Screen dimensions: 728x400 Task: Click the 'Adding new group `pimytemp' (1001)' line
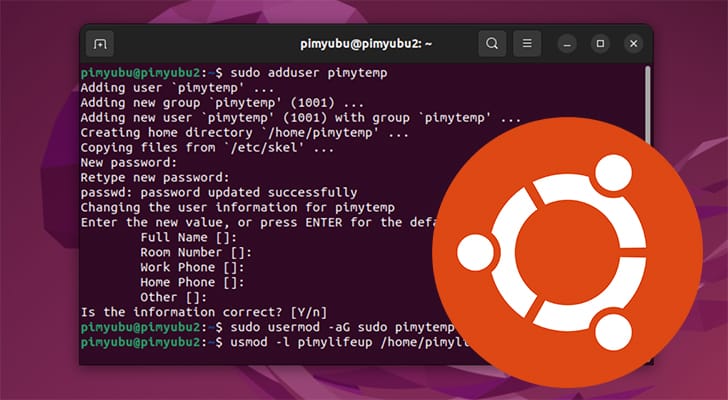[x=222, y=103]
